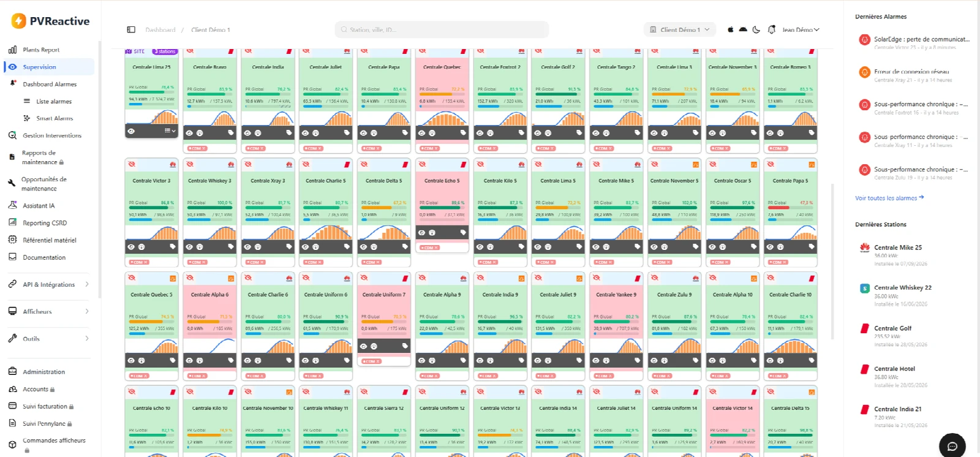This screenshot has width=980, height=457.
Task: Click the Client Démo 1 breadcrumb
Action: [211, 30]
